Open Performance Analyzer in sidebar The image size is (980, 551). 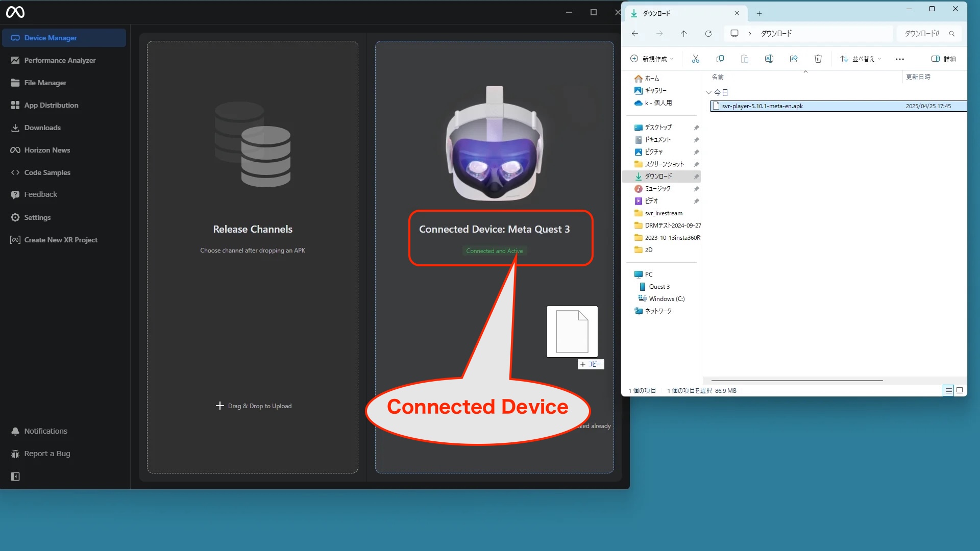[59, 60]
